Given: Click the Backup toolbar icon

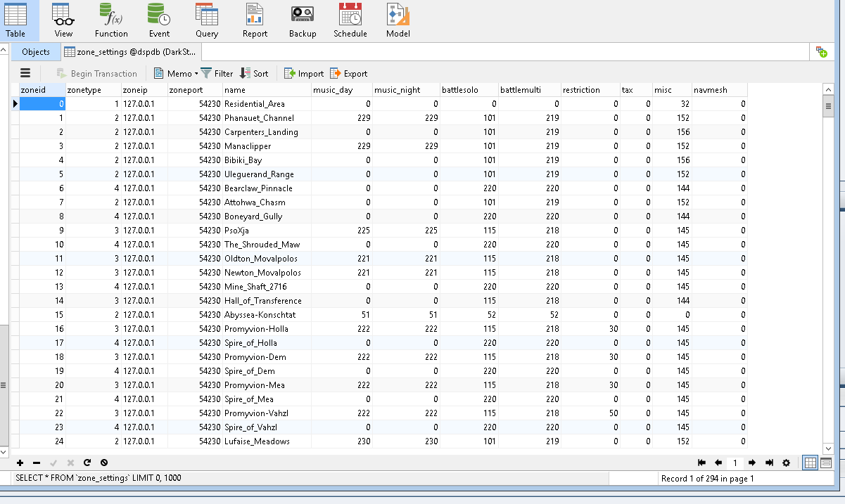Looking at the screenshot, I should [x=303, y=20].
